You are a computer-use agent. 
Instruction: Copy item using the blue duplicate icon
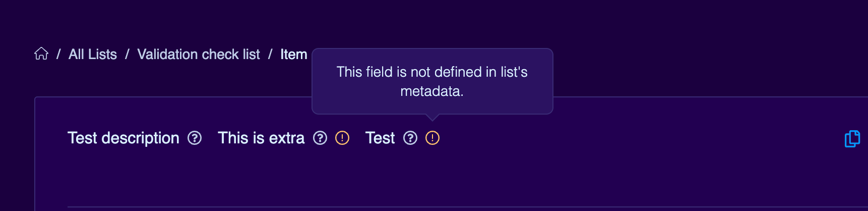click(852, 138)
